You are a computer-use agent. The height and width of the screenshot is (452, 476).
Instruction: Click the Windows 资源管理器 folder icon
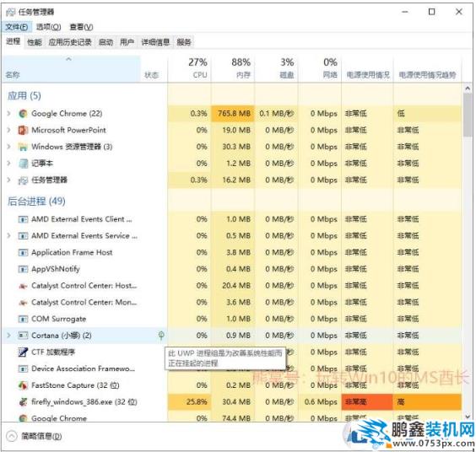click(23, 147)
